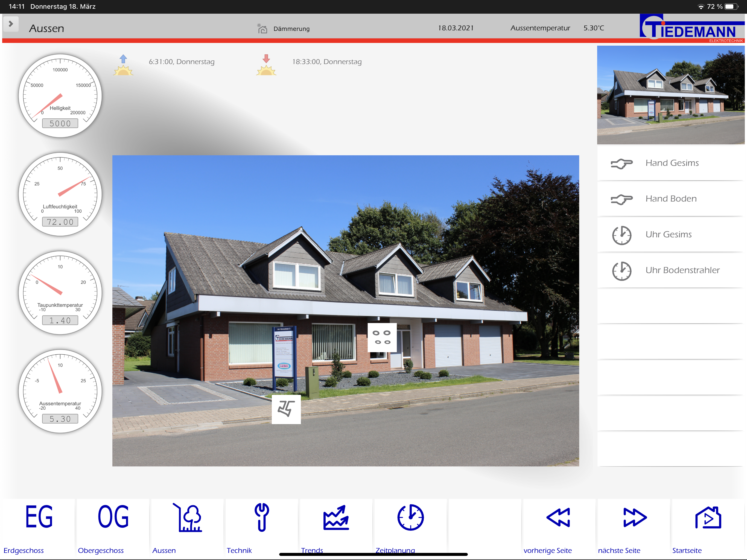This screenshot has width=747, height=560.
Task: Open the Tiedemann Elektrotechnik logo
Action: (x=691, y=28)
